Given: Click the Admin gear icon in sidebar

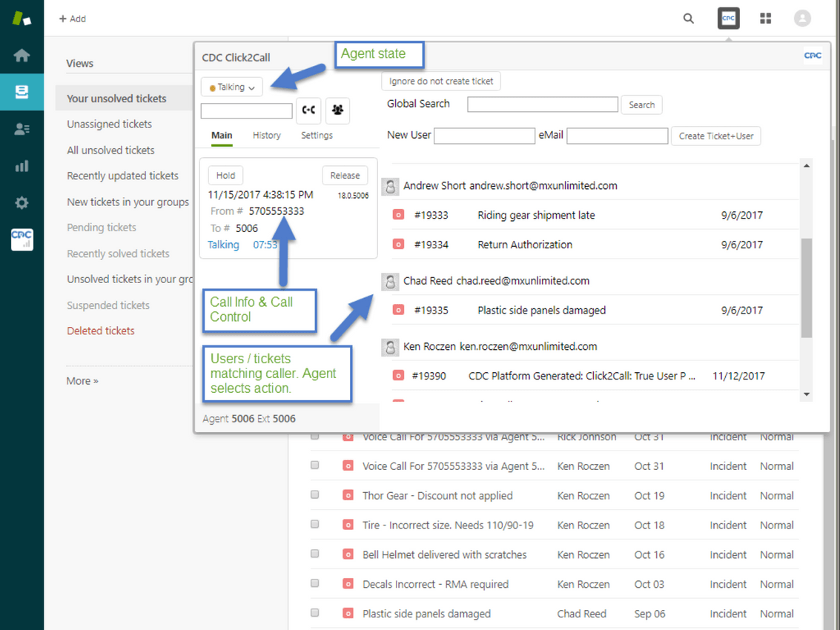Looking at the screenshot, I should (x=22, y=202).
